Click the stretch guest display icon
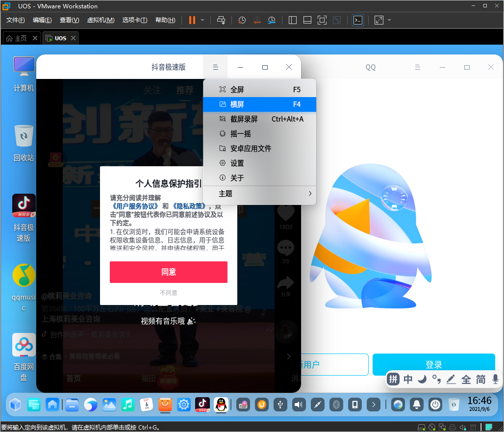Image resolution: width=504 pixels, height=432 pixels. (x=379, y=20)
